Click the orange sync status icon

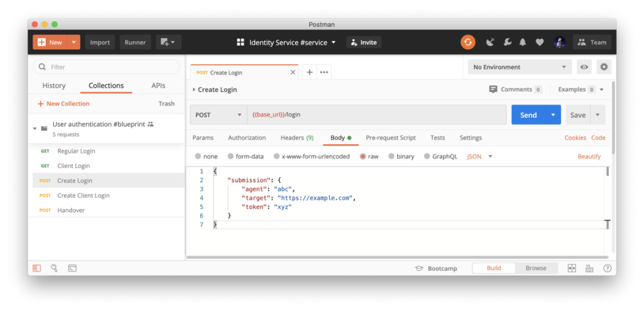point(467,42)
